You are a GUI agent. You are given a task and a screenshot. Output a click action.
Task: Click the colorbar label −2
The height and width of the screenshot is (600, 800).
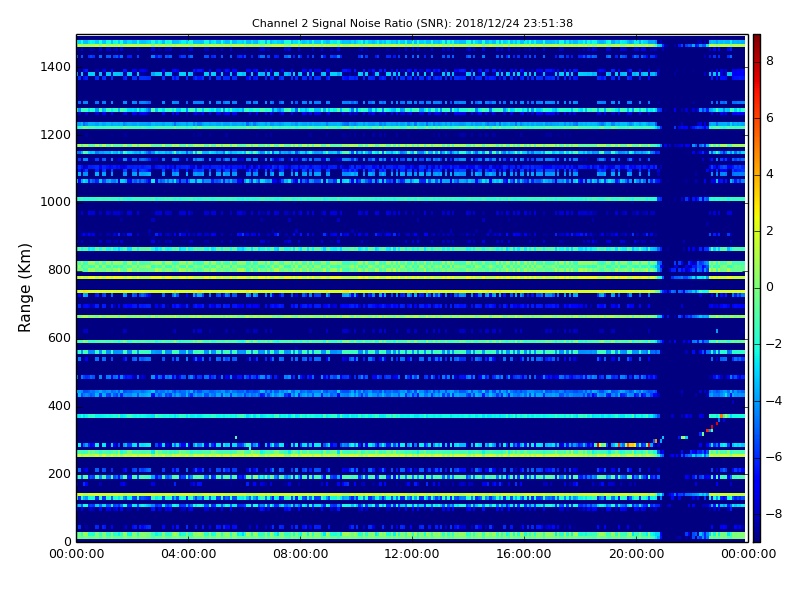(774, 344)
